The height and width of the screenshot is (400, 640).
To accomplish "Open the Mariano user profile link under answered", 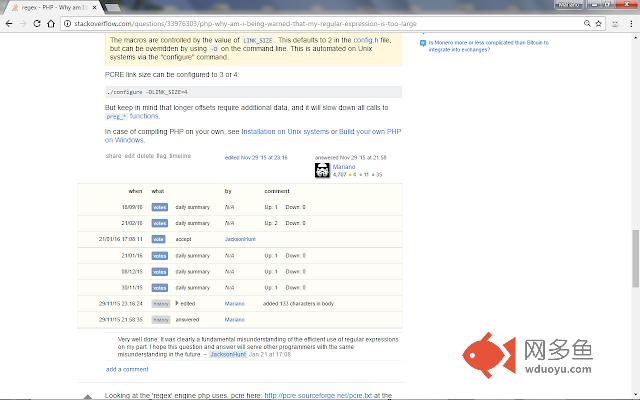I will point(344,167).
